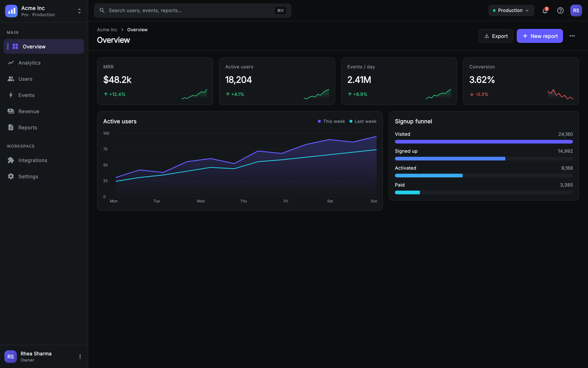The height and width of the screenshot is (368, 588).
Task: Click the Rhea Sharma avatar in sidebar
Action: (x=10, y=357)
